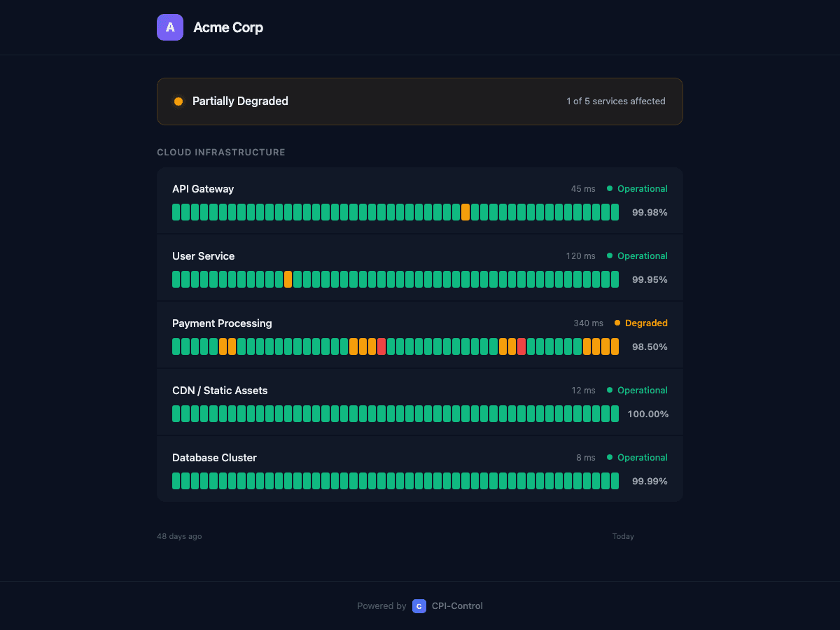Screen dimensions: 840x630
Task: Open the API Gateway service details
Action: 203,188
